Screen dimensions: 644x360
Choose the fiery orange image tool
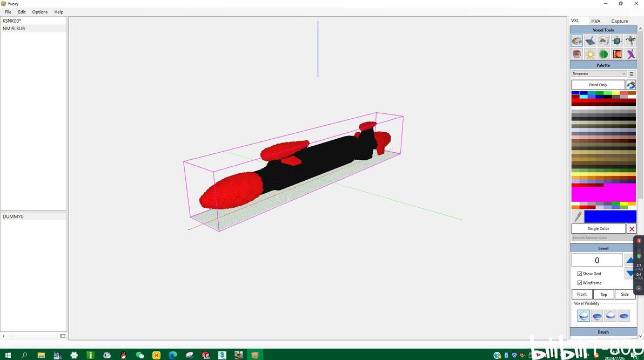pyautogui.click(x=617, y=54)
